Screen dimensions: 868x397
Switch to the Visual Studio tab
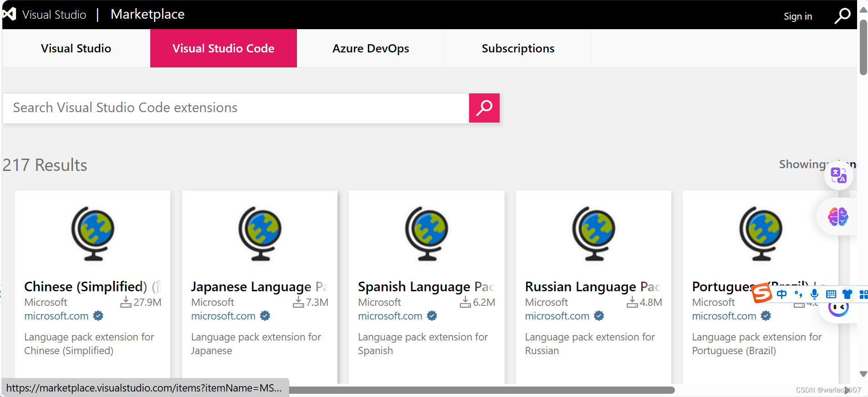(76, 48)
